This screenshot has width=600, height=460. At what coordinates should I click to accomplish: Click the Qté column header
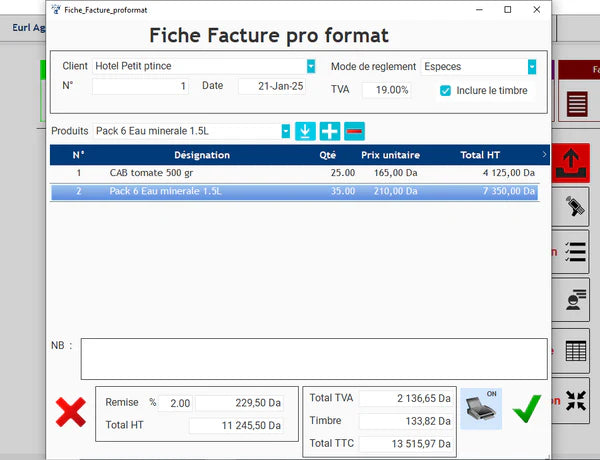point(328,155)
